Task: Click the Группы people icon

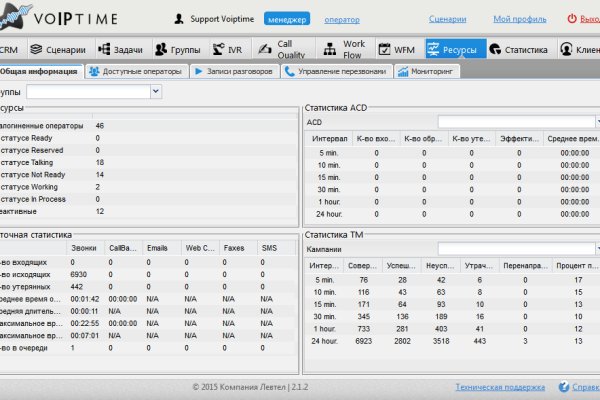Action: point(161,49)
